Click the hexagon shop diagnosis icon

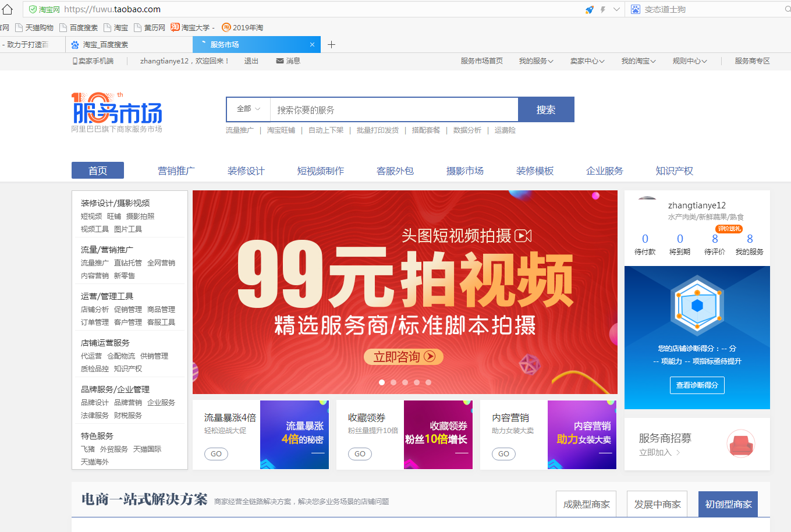click(x=697, y=306)
